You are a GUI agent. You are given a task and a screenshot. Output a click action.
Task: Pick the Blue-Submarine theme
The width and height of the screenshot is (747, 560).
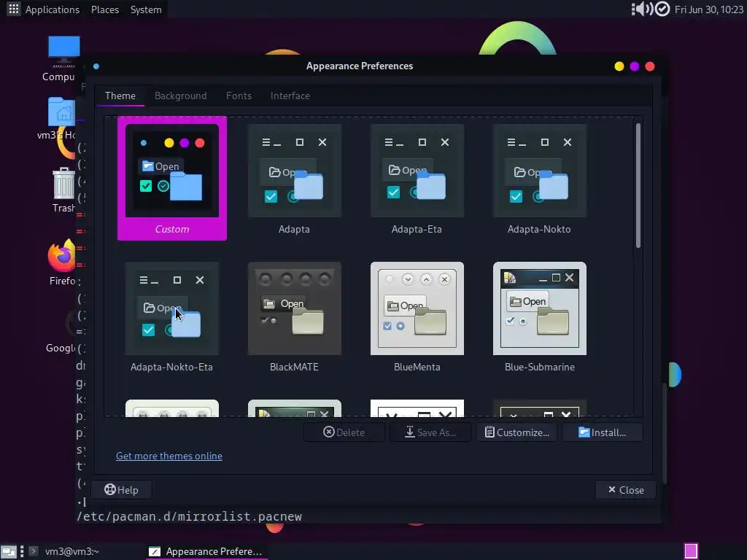point(539,316)
